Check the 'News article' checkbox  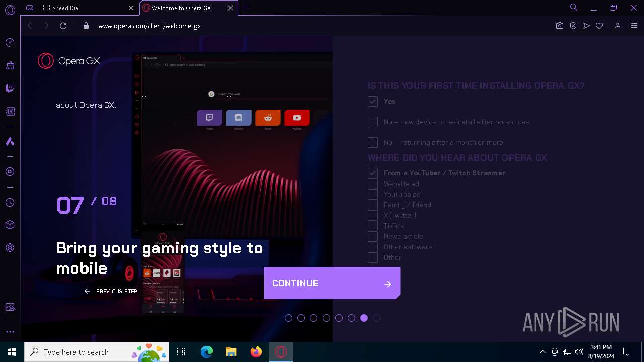[372, 236]
